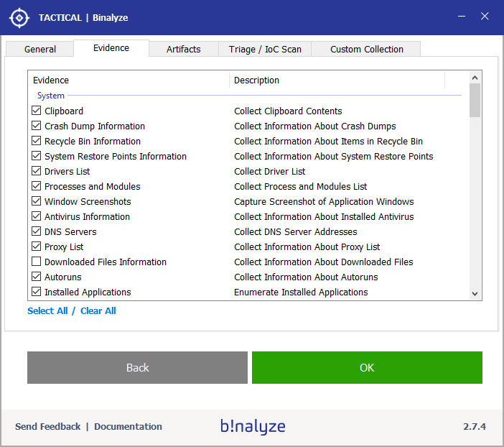504x447 pixels.
Task: Click 'Collect Information About Crash Dumps' text
Action: tap(315, 126)
